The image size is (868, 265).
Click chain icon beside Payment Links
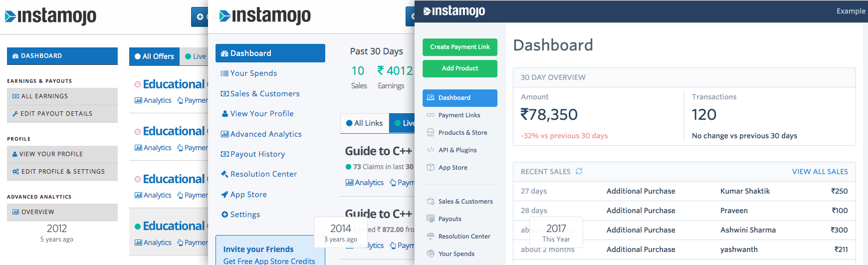(x=431, y=115)
